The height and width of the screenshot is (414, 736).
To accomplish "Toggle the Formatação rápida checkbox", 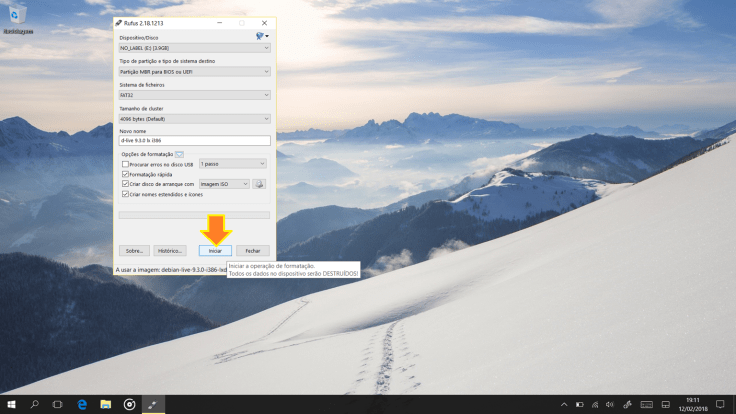I will pos(125,174).
